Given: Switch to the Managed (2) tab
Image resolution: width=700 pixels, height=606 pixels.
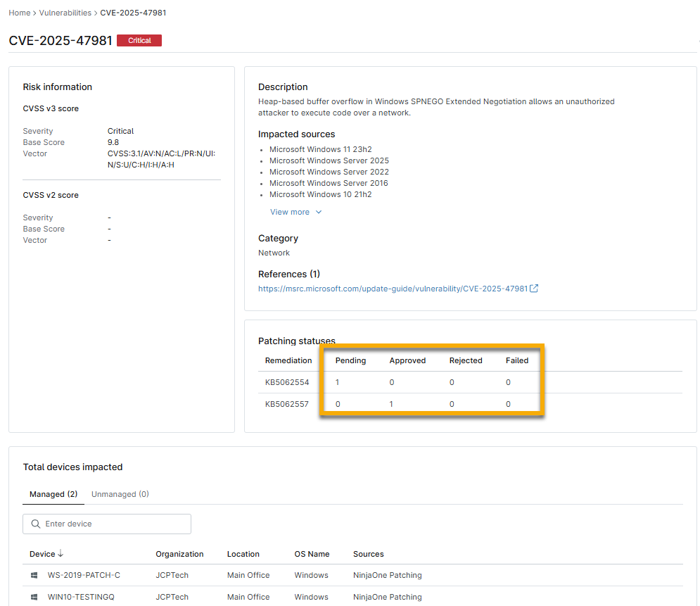Looking at the screenshot, I should (53, 494).
